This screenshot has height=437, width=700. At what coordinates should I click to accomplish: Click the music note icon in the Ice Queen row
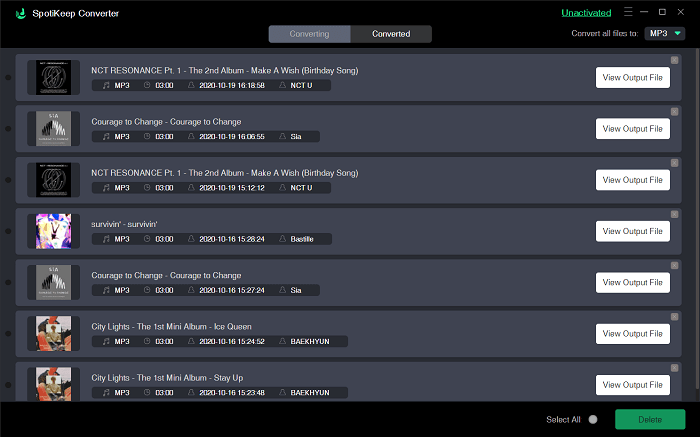point(106,341)
